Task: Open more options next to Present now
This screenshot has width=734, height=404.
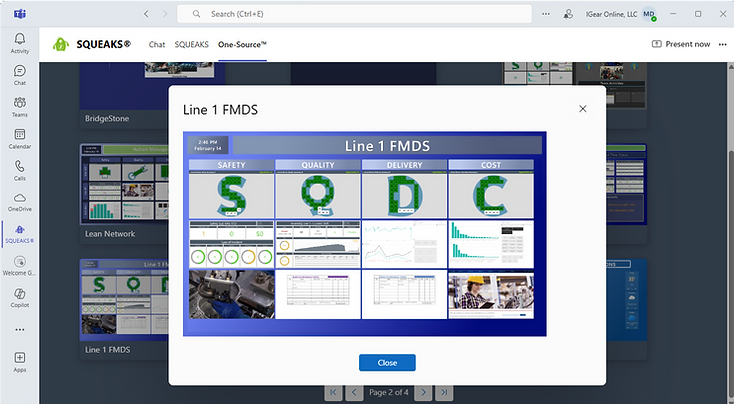Action: tap(723, 44)
